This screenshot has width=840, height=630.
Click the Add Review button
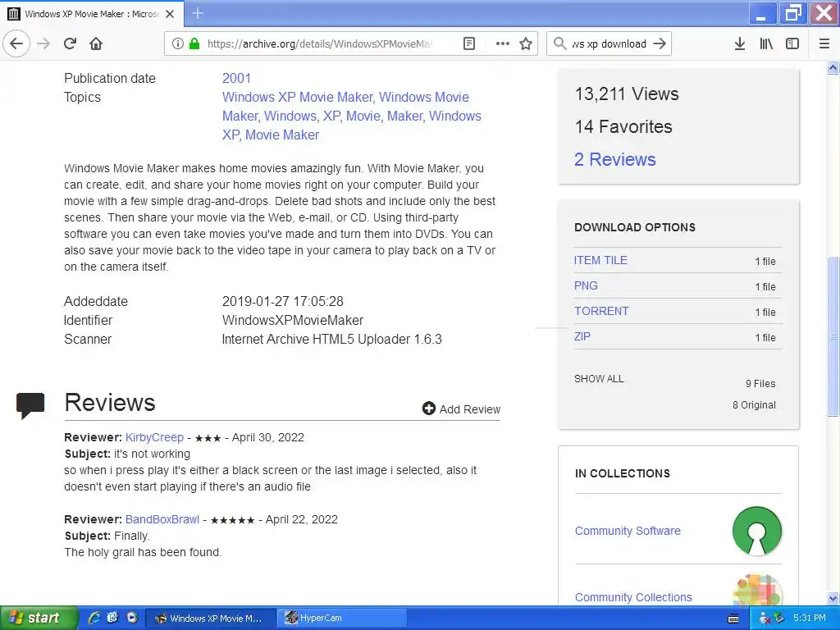click(461, 409)
